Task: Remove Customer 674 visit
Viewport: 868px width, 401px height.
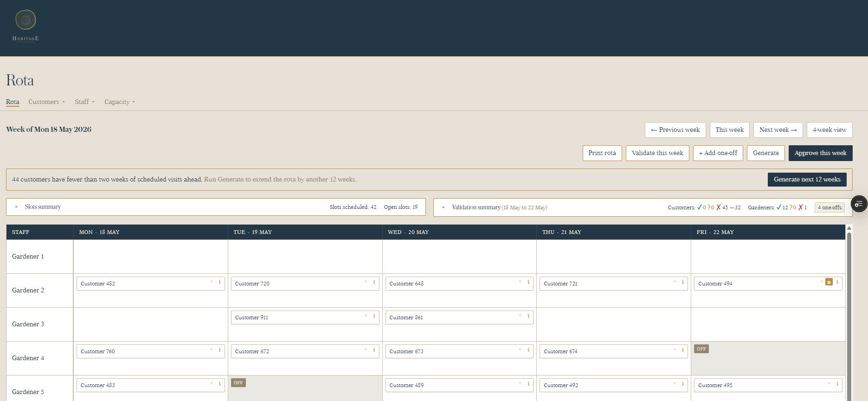Action: 675,350
